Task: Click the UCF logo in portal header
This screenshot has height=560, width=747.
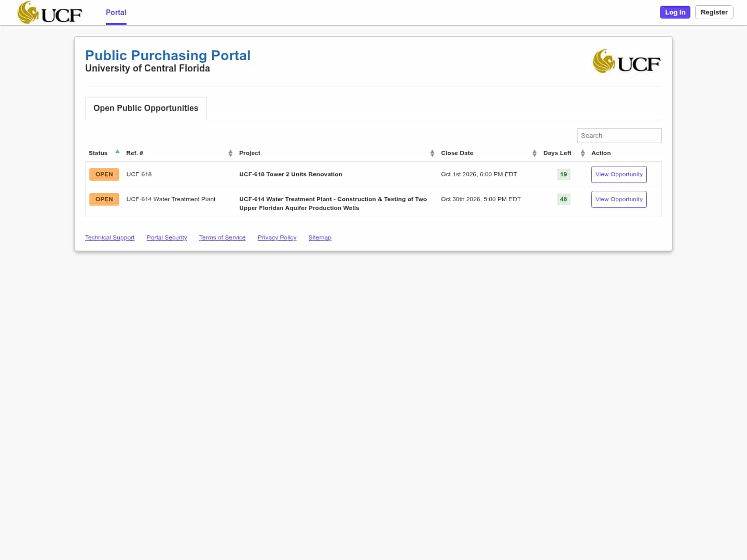Action: (x=627, y=61)
